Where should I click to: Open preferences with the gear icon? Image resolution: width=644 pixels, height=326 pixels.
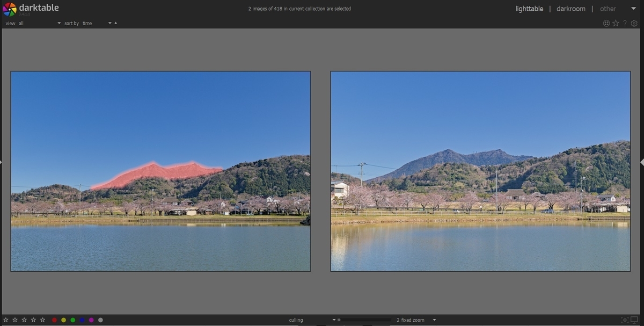(634, 23)
